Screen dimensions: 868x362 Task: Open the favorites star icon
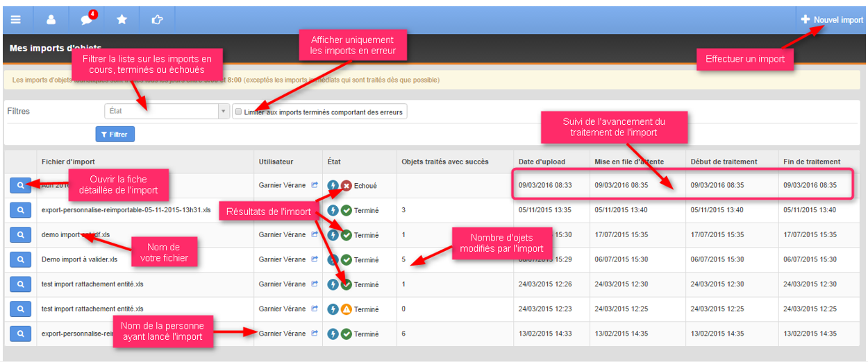122,20
